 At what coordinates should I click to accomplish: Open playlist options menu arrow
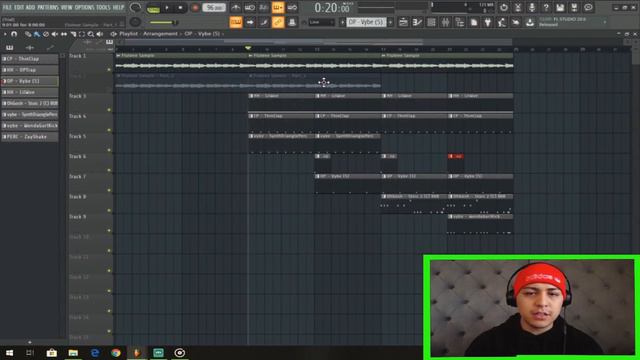click(x=5, y=34)
